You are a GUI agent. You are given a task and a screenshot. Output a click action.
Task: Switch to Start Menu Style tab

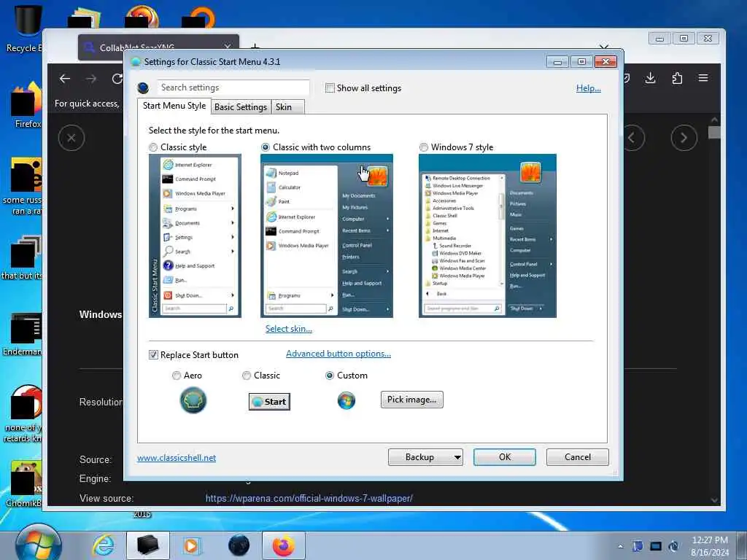coord(174,106)
